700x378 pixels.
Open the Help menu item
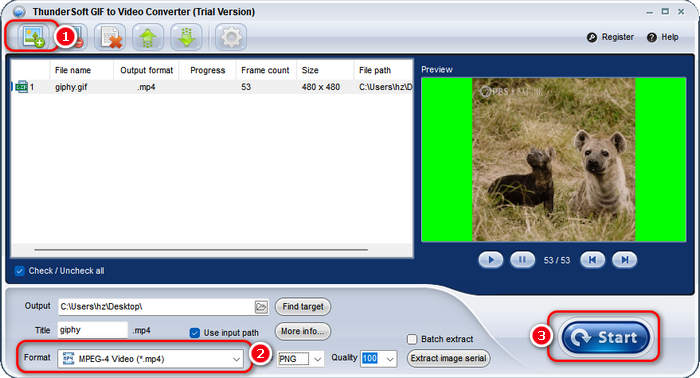coord(663,37)
